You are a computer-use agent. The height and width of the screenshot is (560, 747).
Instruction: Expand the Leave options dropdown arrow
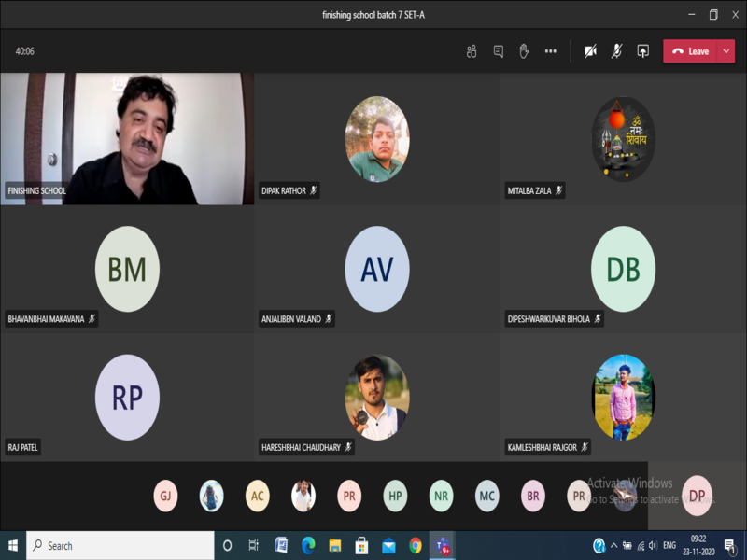pyautogui.click(x=726, y=51)
